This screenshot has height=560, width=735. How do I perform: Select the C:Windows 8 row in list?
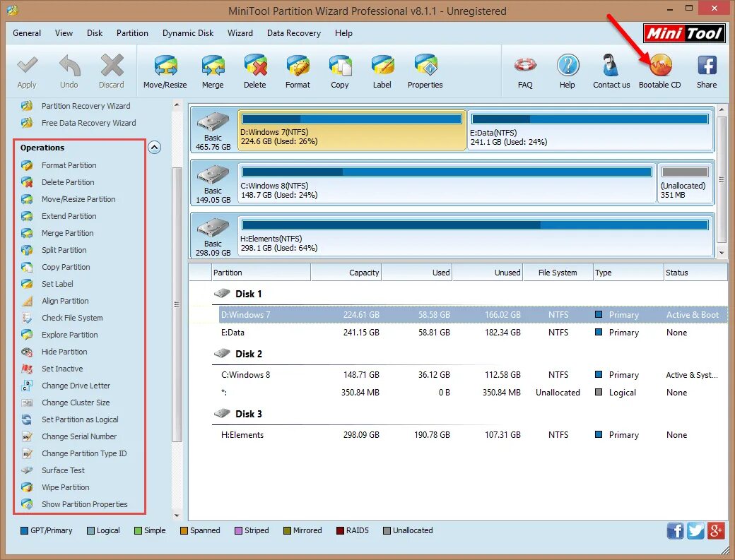(474, 374)
